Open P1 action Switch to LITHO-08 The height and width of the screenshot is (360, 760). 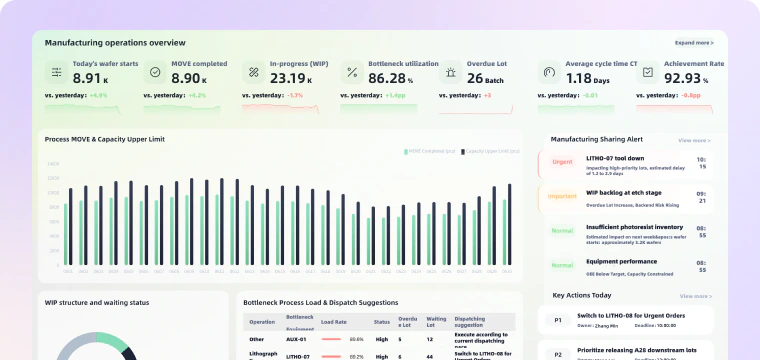(625, 320)
